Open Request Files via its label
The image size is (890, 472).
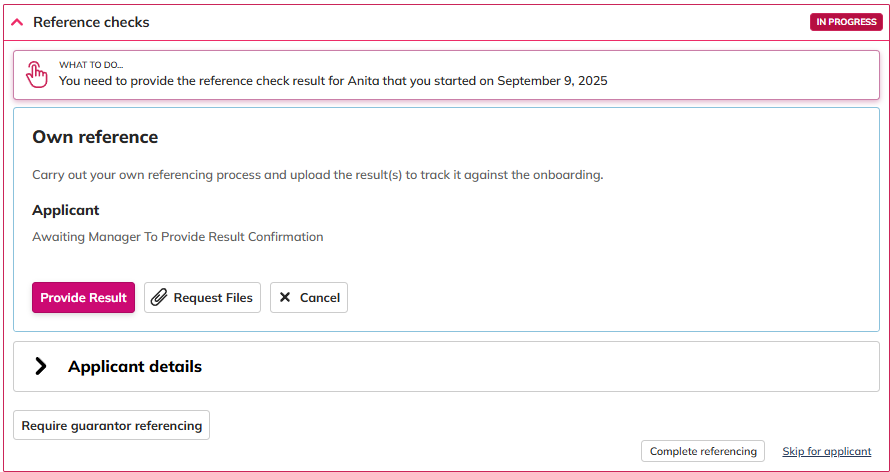(x=213, y=298)
